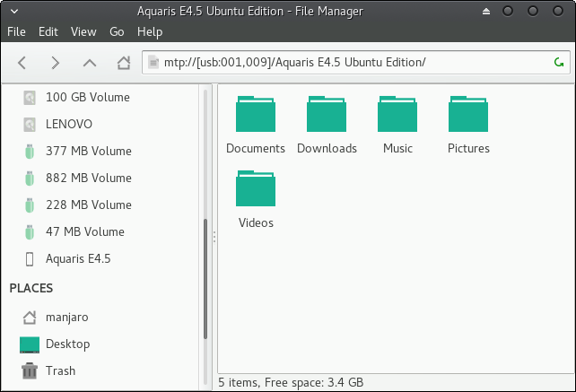The height and width of the screenshot is (392, 576).
Task: Go up to the parent folder
Action: coord(89,63)
